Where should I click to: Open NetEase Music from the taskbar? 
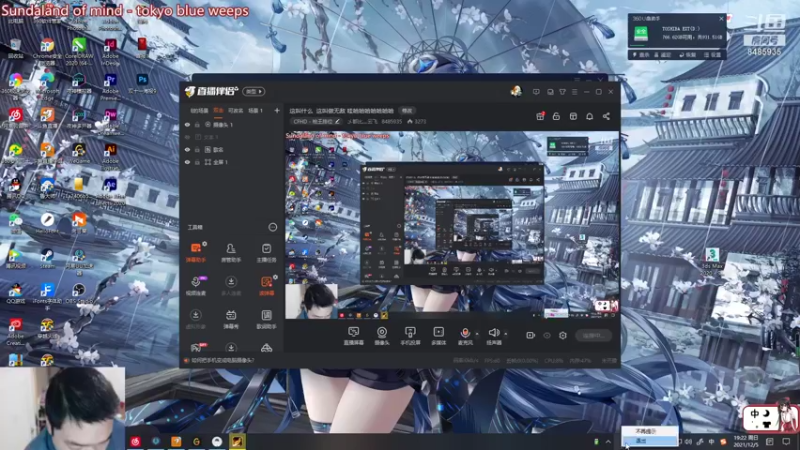pyautogui.click(x=135, y=441)
